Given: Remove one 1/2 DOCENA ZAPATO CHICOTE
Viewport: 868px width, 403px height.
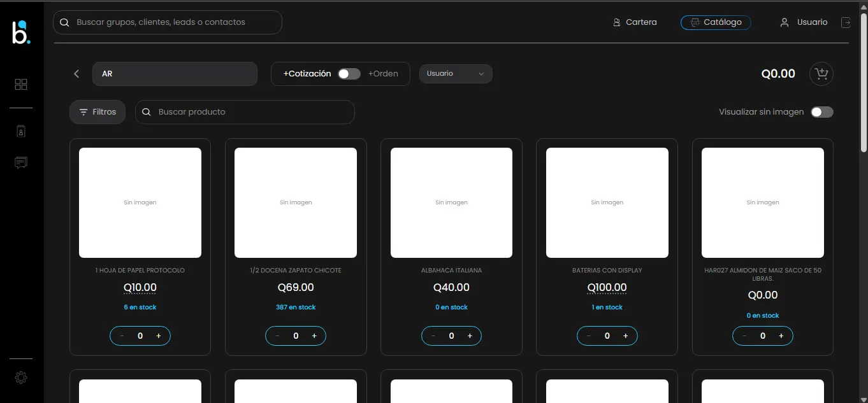Looking at the screenshot, I should click(277, 336).
